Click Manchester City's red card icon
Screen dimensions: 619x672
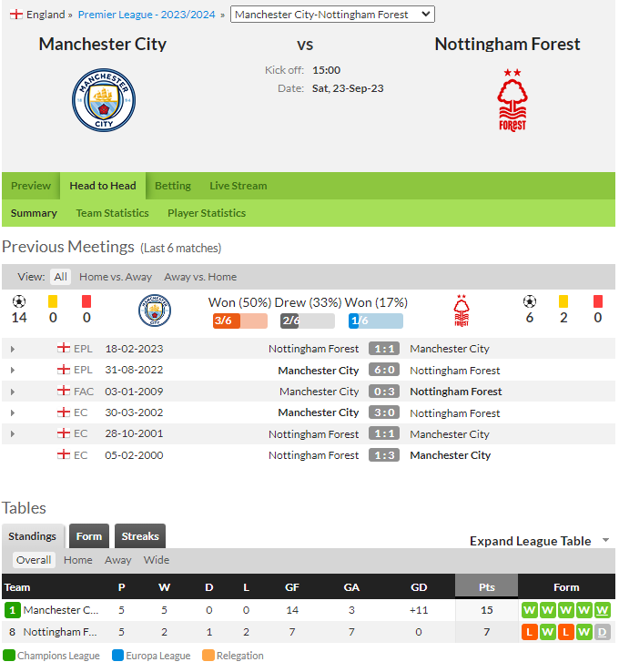click(86, 301)
